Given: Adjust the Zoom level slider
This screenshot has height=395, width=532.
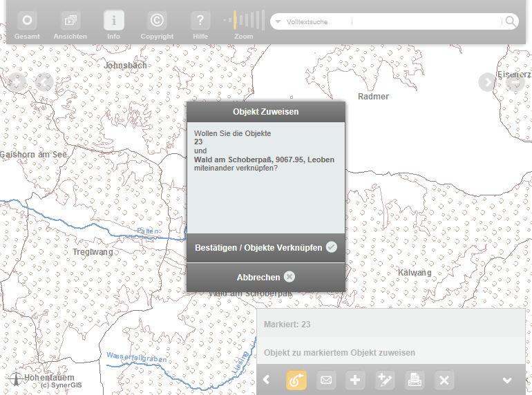Looking at the screenshot, I should (244, 20).
